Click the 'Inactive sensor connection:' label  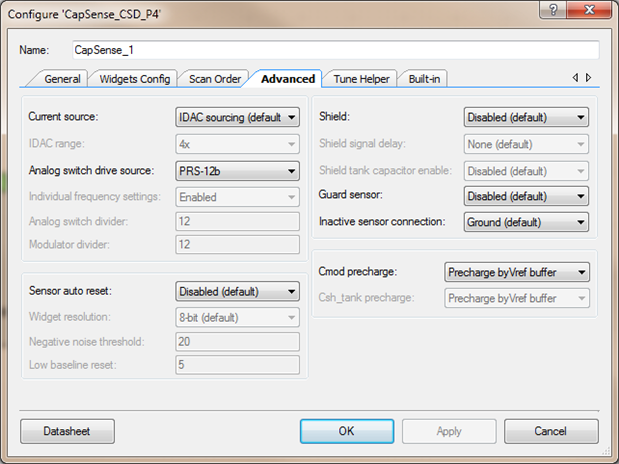(382, 222)
